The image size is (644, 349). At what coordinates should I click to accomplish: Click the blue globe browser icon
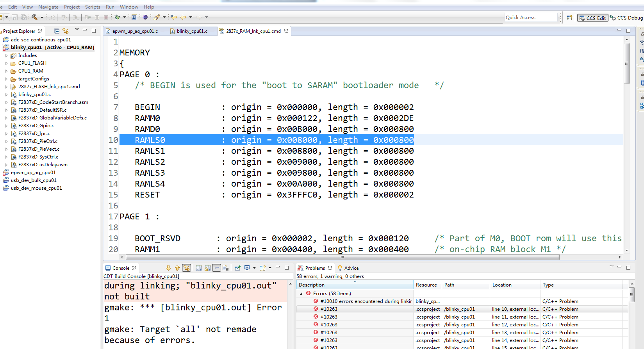tap(145, 17)
